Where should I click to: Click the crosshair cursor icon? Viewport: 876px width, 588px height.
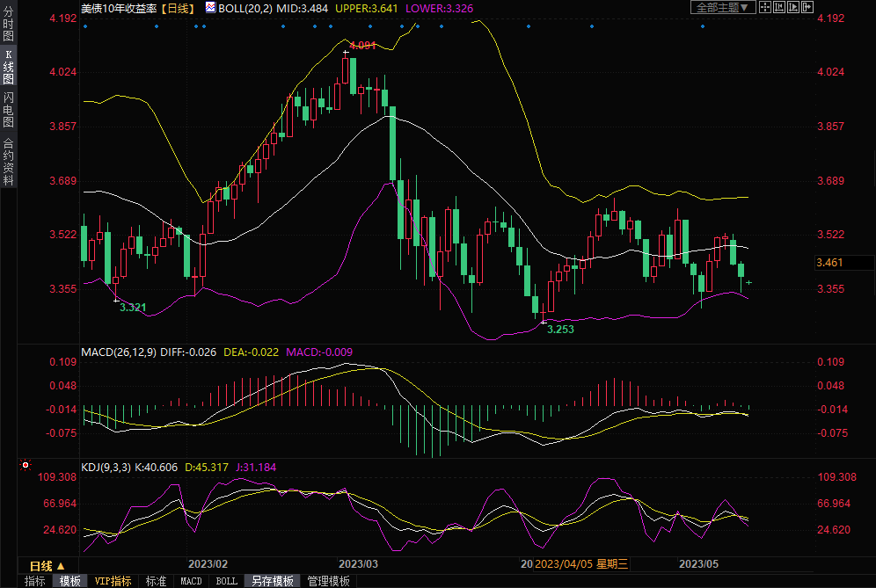point(766,7)
